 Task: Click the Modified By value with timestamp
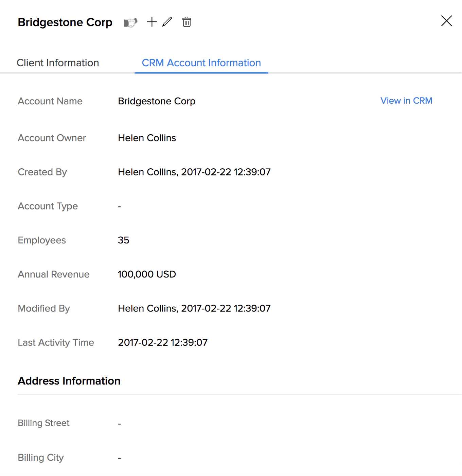(x=194, y=308)
